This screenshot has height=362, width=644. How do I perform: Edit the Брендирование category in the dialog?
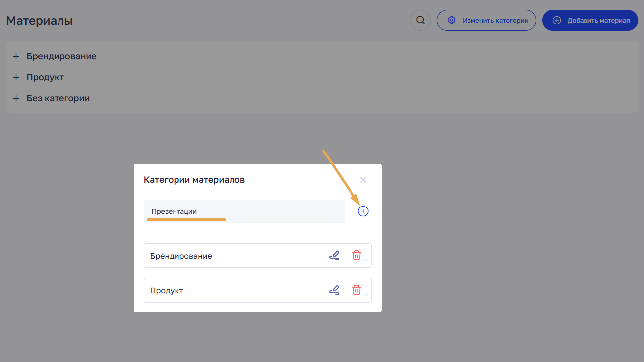[x=334, y=256]
